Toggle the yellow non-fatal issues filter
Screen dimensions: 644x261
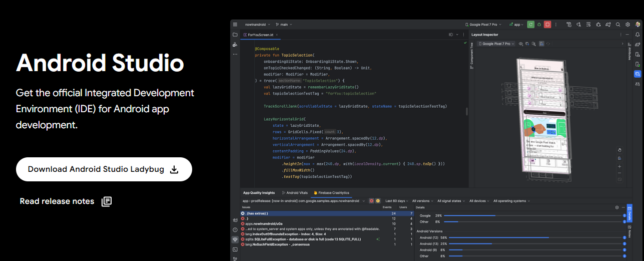point(378,201)
